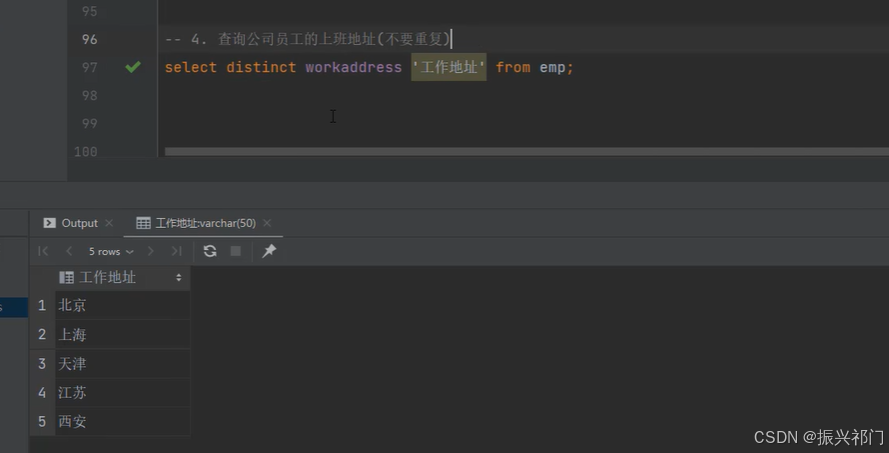889x453 pixels.
Task: Go to last page of results
Action: click(x=176, y=251)
